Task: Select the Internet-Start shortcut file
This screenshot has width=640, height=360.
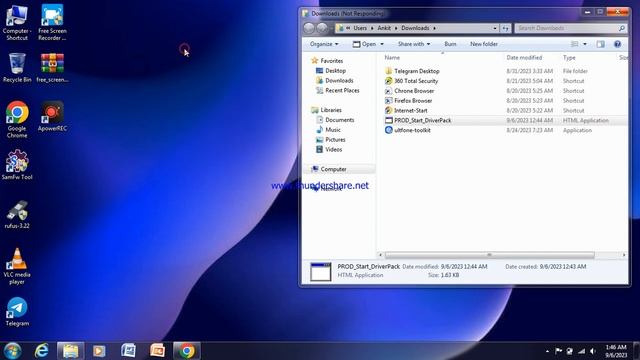Action: tap(406, 110)
